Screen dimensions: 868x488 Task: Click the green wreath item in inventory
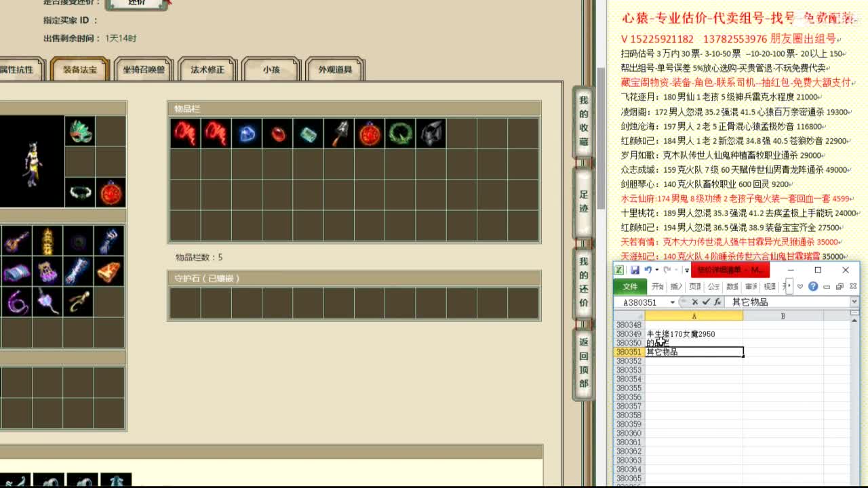399,134
